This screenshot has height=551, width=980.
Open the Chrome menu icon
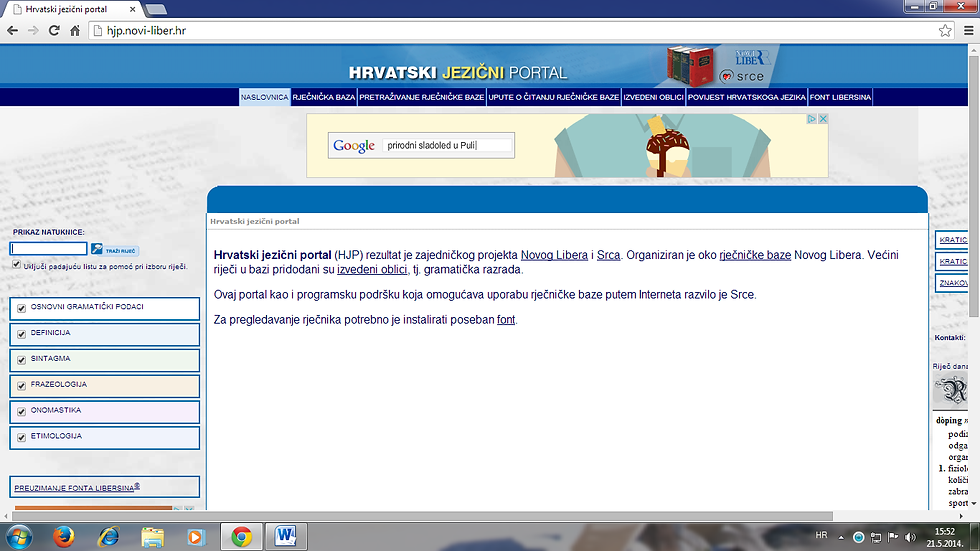968,31
